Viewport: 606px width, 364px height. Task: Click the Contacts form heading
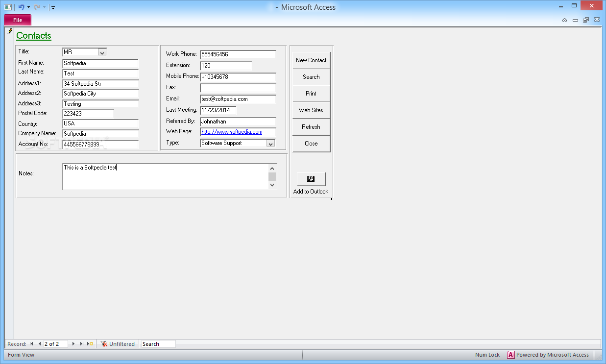coord(34,36)
